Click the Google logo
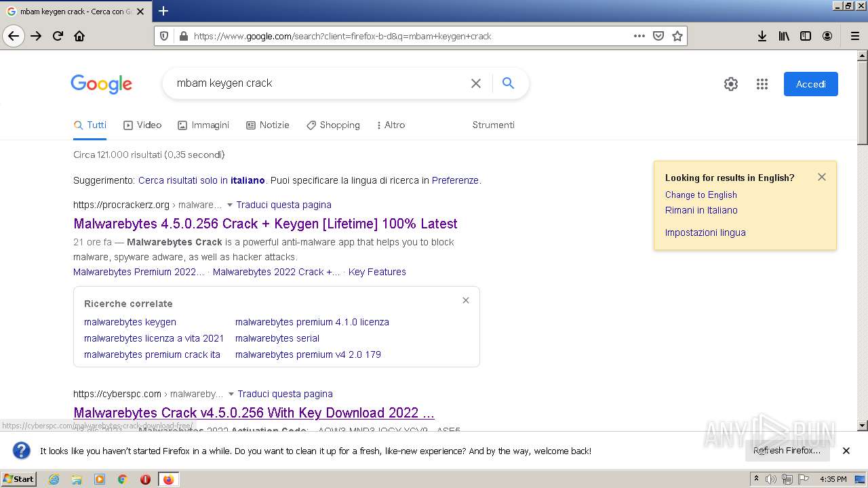Screen dimensions: 868x488 click(102, 84)
